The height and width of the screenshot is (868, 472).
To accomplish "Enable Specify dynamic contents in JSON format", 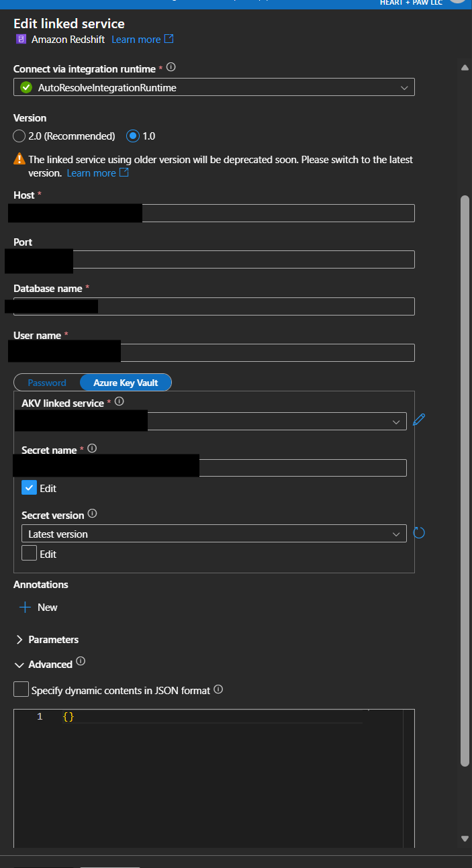I will 21,689.
